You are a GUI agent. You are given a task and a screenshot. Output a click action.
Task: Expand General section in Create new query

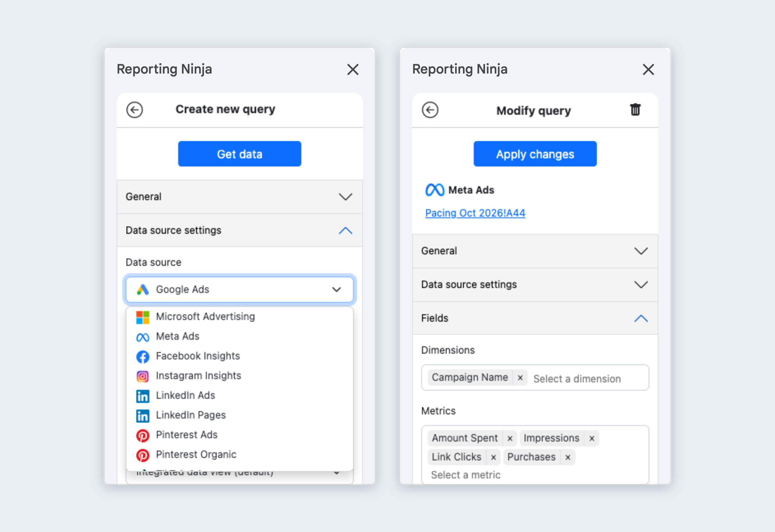[x=239, y=197]
